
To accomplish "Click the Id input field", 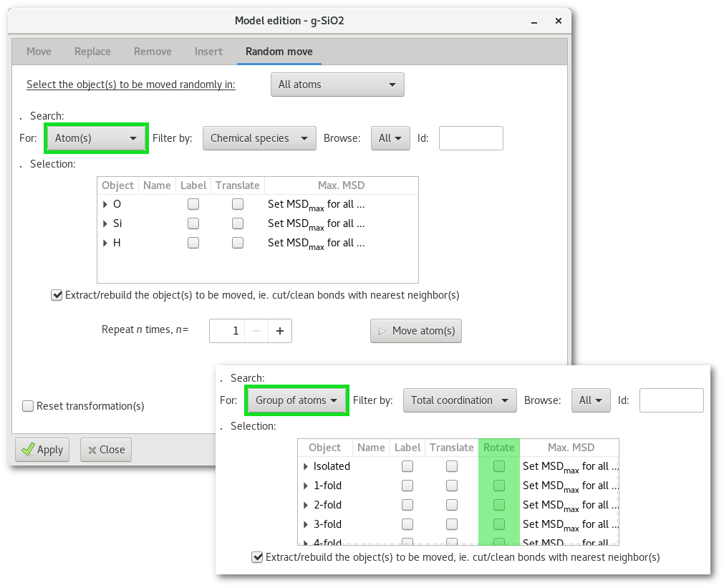I will [x=470, y=138].
